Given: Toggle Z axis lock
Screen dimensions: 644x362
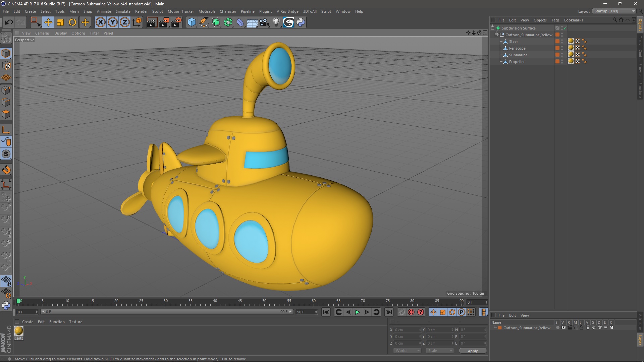Looking at the screenshot, I should pos(125,22).
